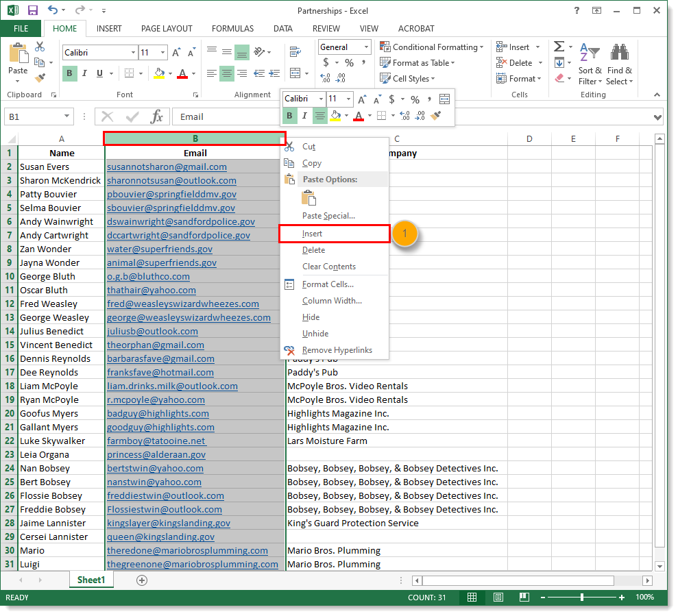
Task: Click the Merge & Center icon in ribbon
Action: tap(295, 73)
